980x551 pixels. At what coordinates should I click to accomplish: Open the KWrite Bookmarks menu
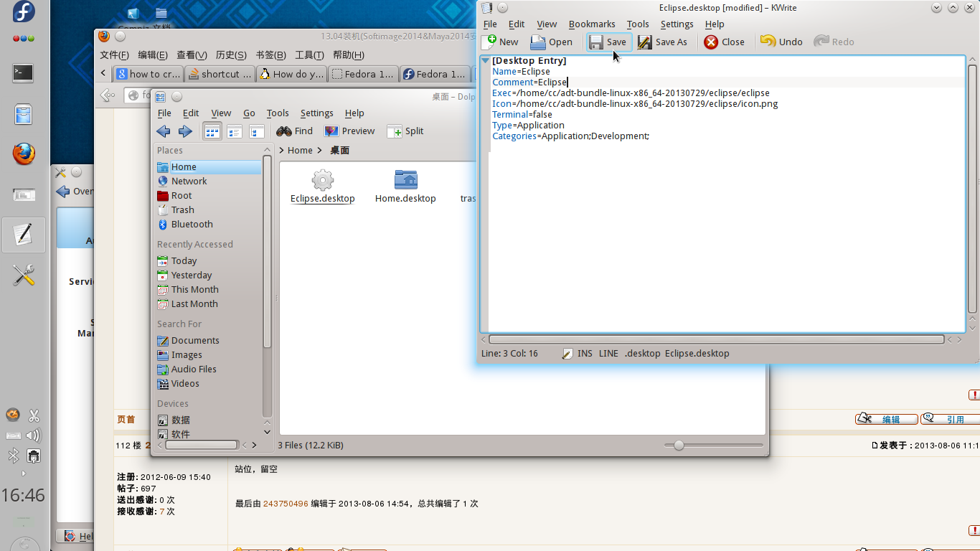pyautogui.click(x=592, y=24)
